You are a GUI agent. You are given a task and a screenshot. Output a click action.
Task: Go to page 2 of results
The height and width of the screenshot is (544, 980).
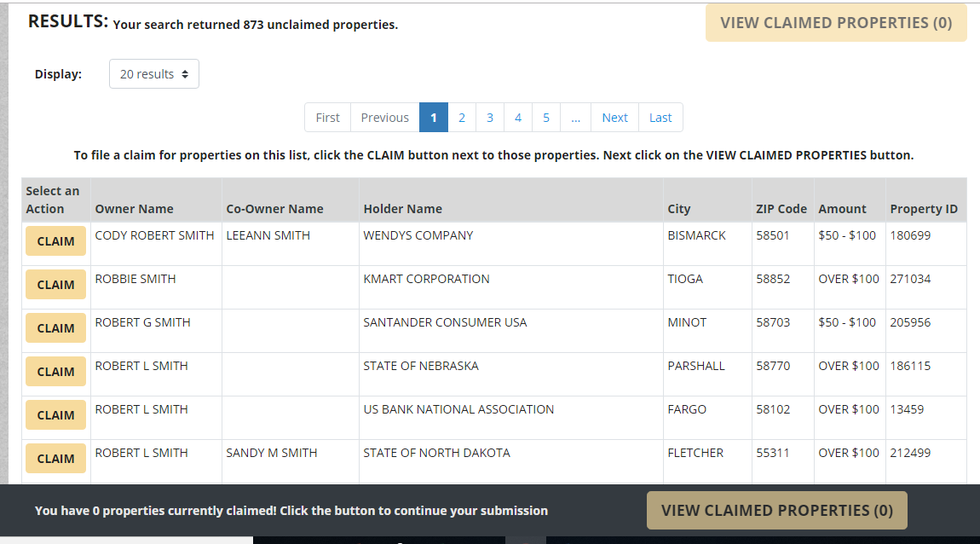pos(461,117)
